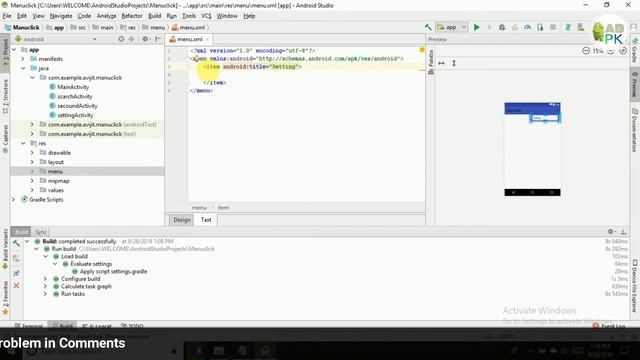Image resolution: width=640 pixels, height=360 pixels.
Task: Open Build panel gear settings
Action: (x=611, y=232)
